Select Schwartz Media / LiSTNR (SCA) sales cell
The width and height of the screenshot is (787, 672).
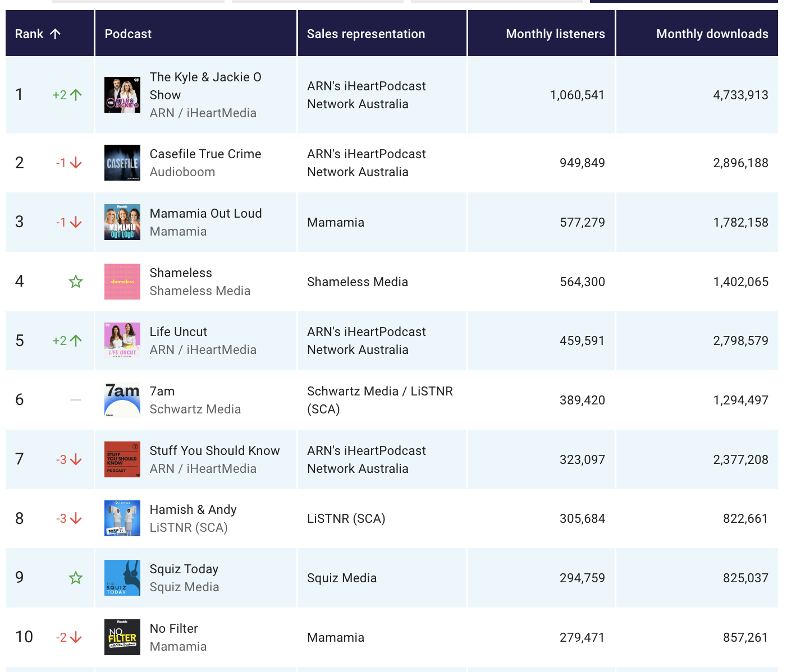[382, 400]
